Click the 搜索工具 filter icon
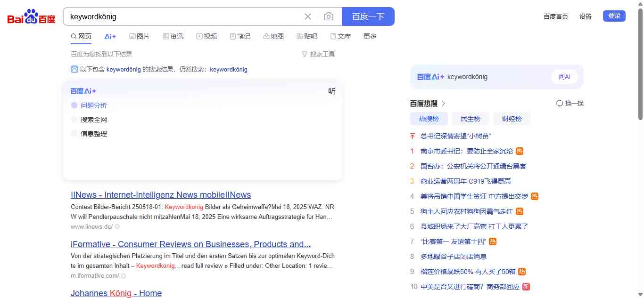The image size is (644, 298). (305, 55)
